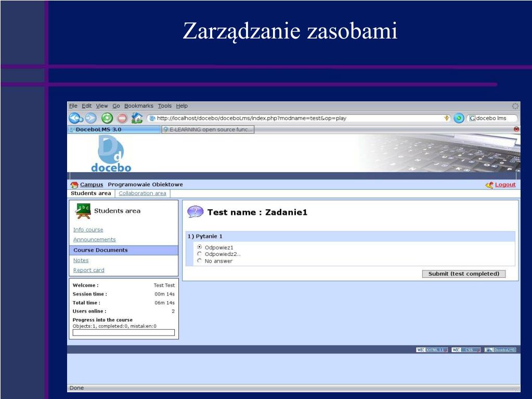The height and width of the screenshot is (399, 532).
Task: Select the Odpowiez1 radio button
Action: 200,247
